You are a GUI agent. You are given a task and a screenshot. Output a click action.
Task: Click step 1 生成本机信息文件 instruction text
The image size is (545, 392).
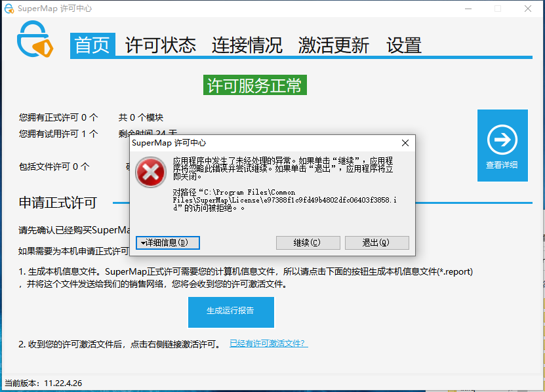pos(245,278)
